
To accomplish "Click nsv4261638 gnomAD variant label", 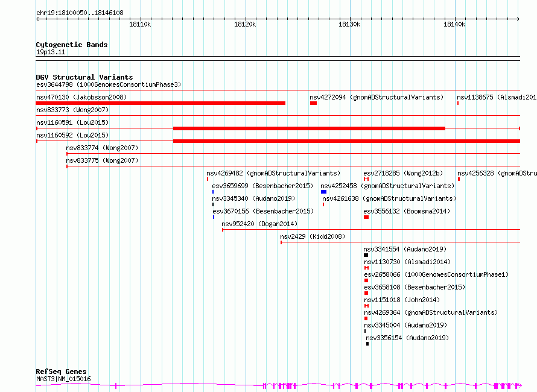I will (x=389, y=198).
